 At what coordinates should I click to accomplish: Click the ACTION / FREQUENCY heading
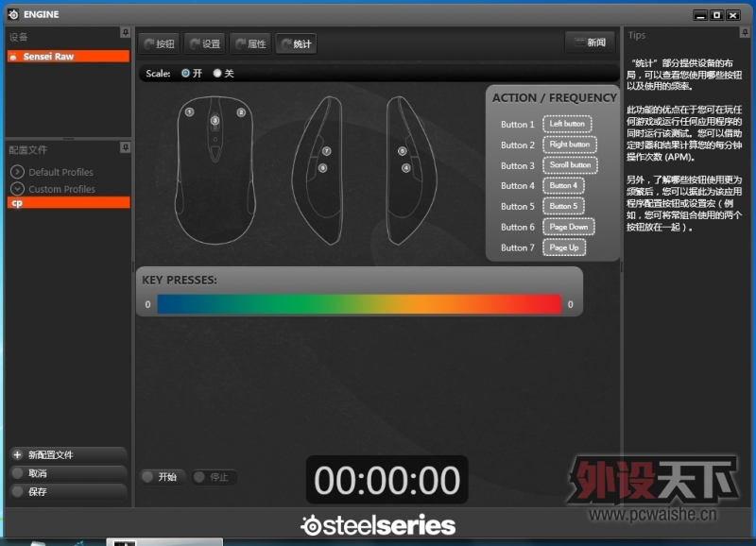coord(555,98)
